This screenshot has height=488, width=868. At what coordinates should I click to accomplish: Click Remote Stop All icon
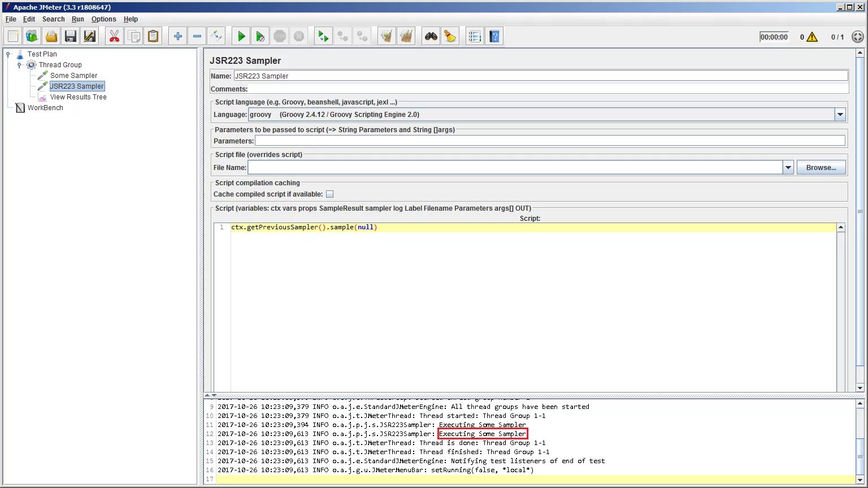pos(343,37)
